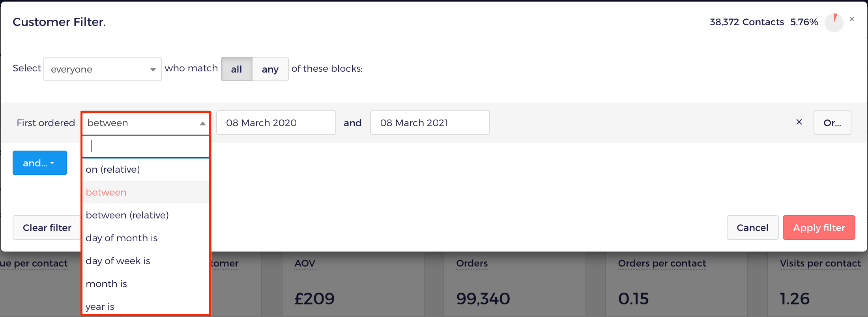Image resolution: width=868 pixels, height=317 pixels.
Task: Open the everyone select dropdown
Action: (x=103, y=69)
